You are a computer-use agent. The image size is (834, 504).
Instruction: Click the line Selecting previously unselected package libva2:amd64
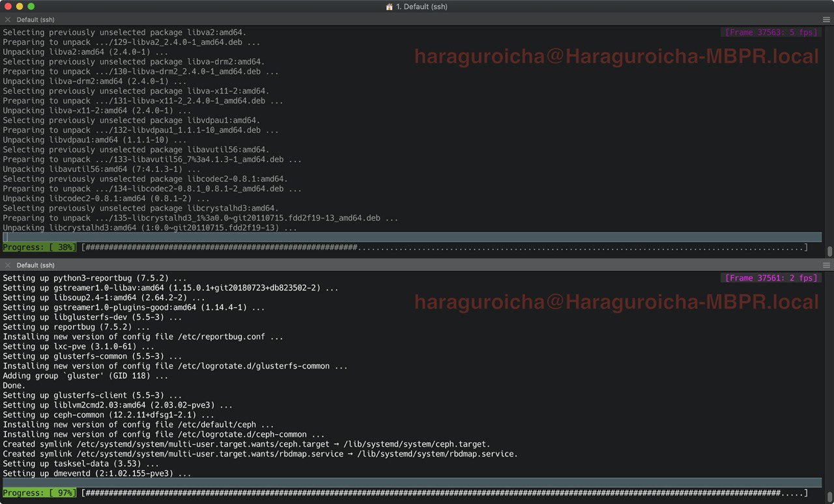pyautogui.click(x=124, y=33)
